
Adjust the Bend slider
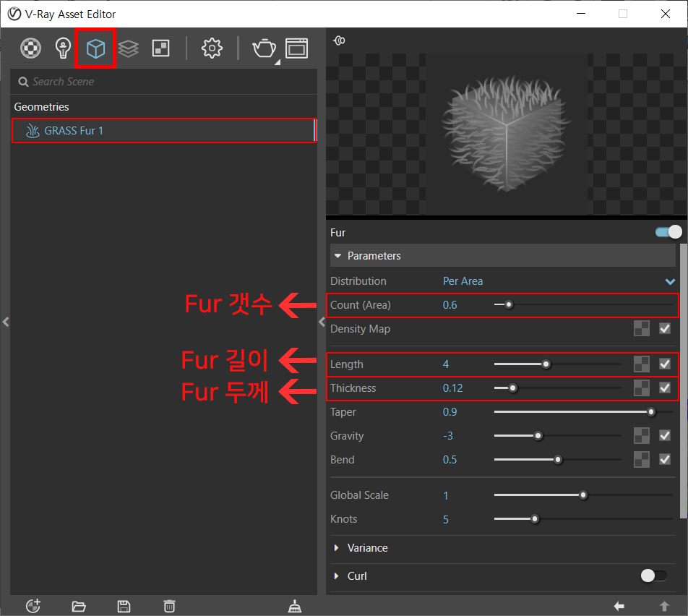[557, 459]
